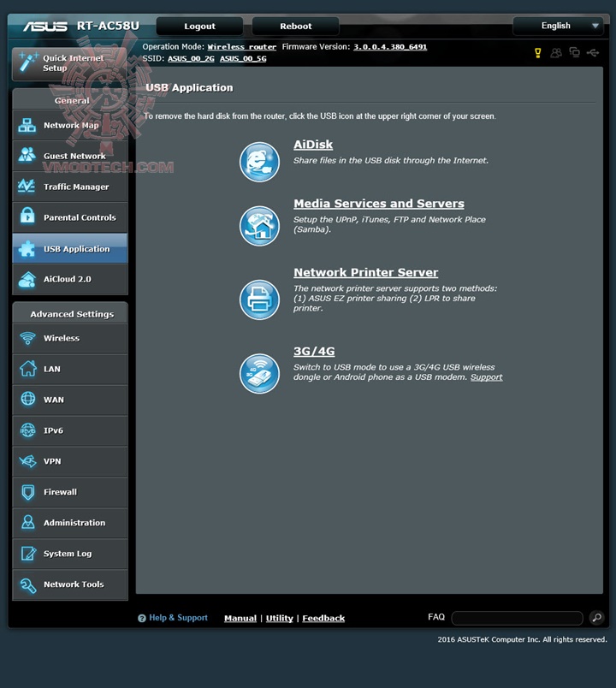Viewport: 616px width, 688px height.
Task: Open AiCloud 2.0 menu
Action: (x=70, y=279)
